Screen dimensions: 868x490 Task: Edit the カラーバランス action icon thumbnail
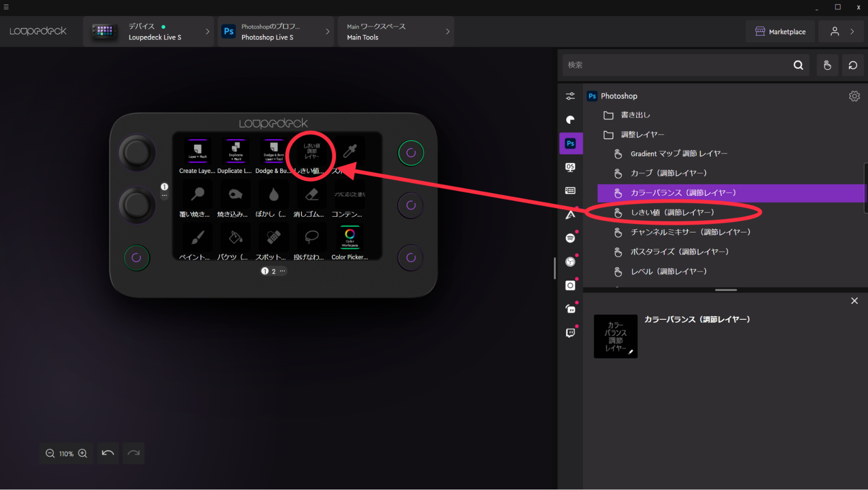[615, 337]
